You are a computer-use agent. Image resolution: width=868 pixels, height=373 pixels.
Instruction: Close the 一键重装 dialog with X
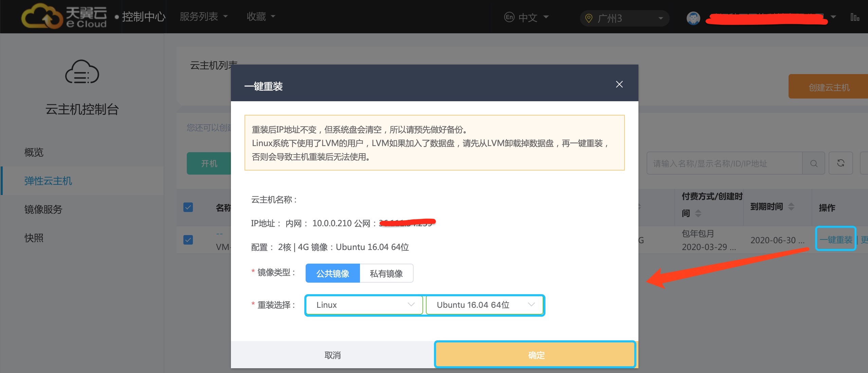point(619,84)
